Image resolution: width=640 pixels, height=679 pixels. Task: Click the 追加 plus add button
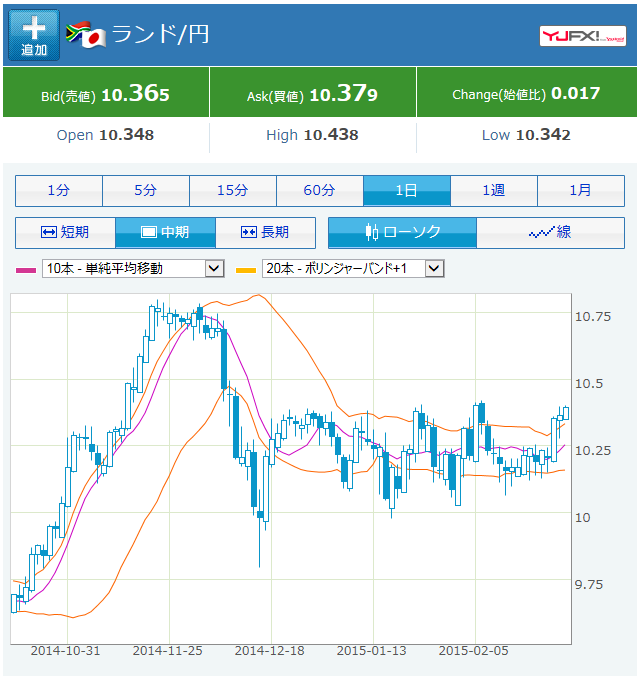point(34,36)
